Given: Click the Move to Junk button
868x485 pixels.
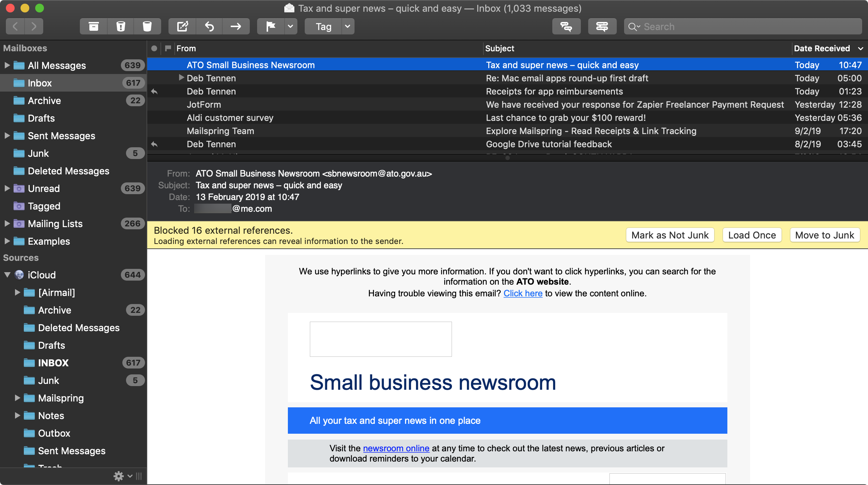Looking at the screenshot, I should [x=825, y=235].
